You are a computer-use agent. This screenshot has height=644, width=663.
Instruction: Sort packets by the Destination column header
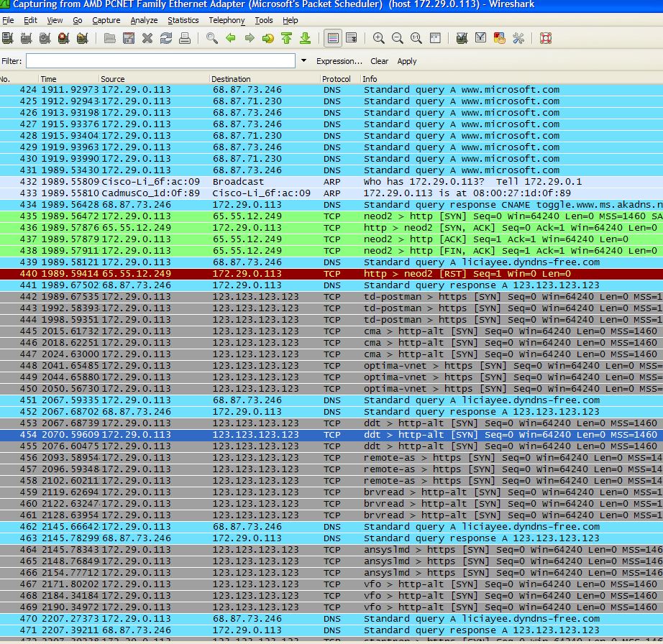pos(265,79)
